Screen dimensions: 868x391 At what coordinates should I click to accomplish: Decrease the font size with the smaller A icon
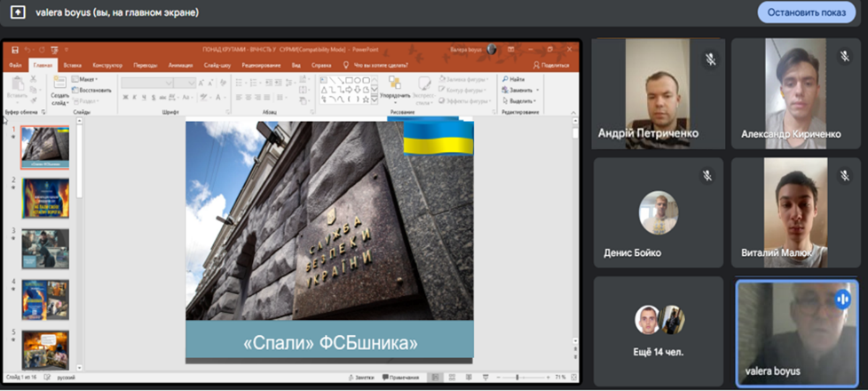pos(211,83)
